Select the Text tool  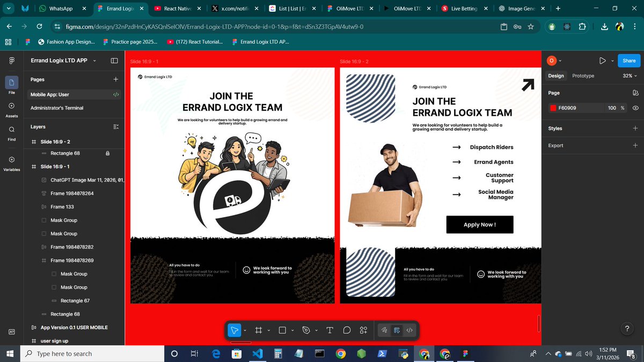330,330
